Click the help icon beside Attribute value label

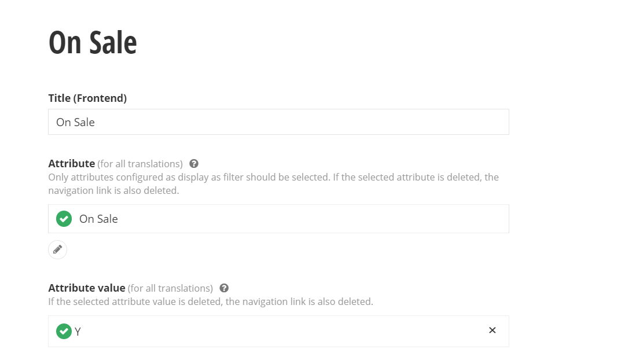pos(224,288)
